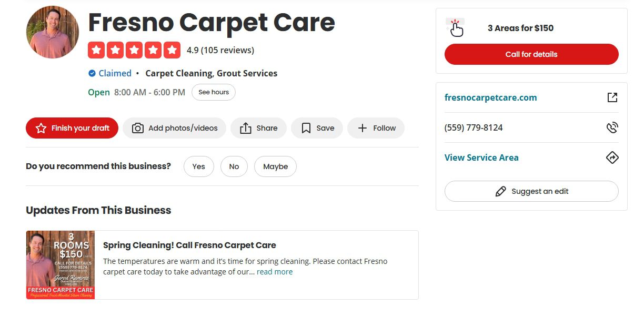Click the star icon in Finish your draft
The height and width of the screenshot is (315, 644).
[x=41, y=128]
